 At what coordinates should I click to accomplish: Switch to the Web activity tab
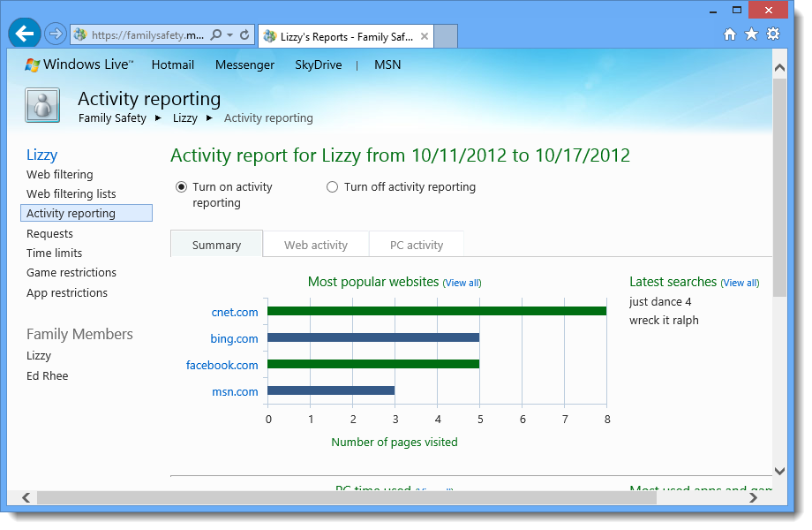tap(316, 245)
